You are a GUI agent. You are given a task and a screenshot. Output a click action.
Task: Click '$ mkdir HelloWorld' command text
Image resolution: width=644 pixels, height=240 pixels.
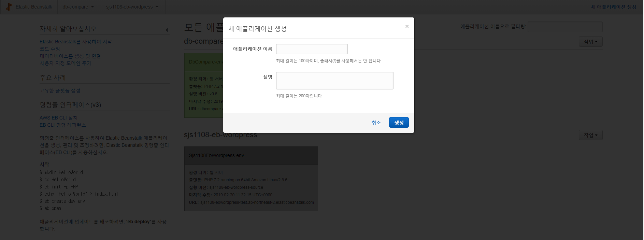[x=61, y=172]
